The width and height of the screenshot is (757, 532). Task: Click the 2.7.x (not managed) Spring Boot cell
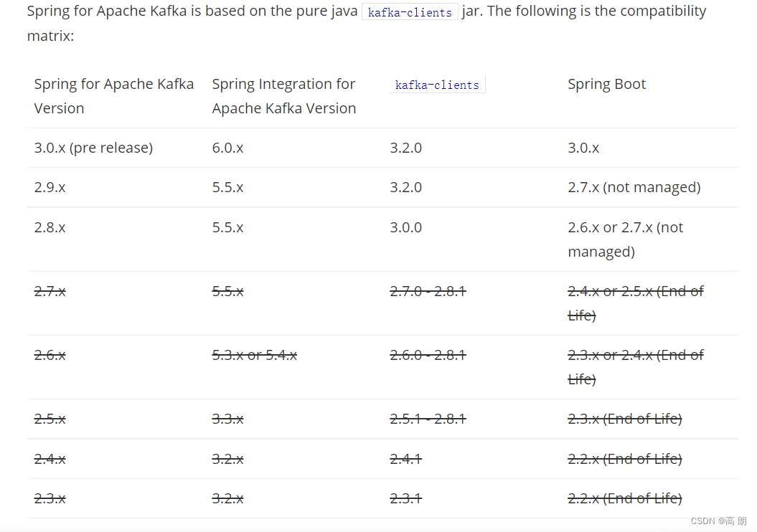(634, 187)
